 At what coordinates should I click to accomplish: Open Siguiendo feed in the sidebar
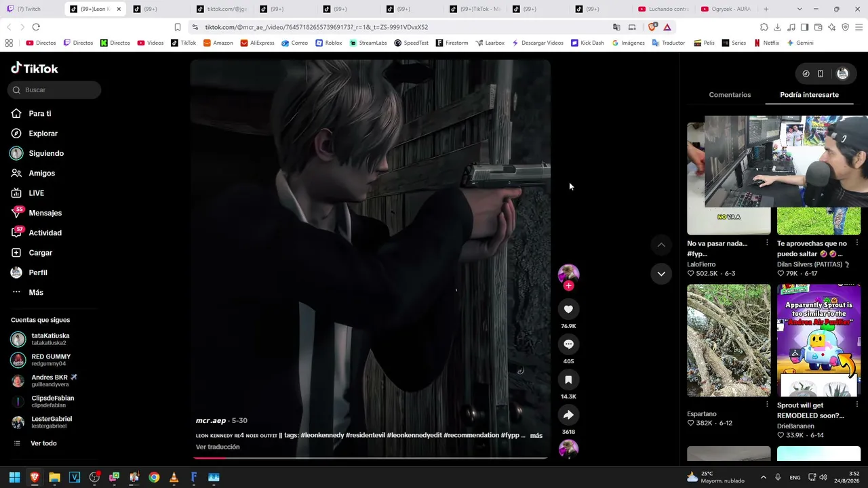46,153
